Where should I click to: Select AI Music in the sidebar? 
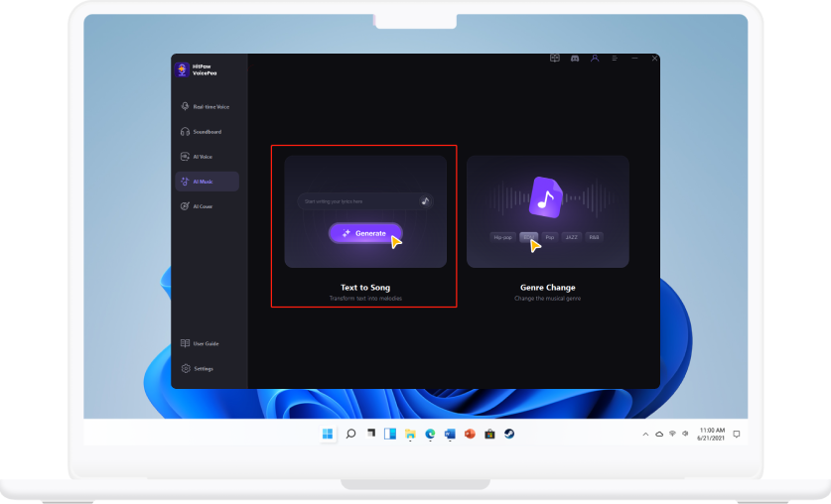[207, 182]
